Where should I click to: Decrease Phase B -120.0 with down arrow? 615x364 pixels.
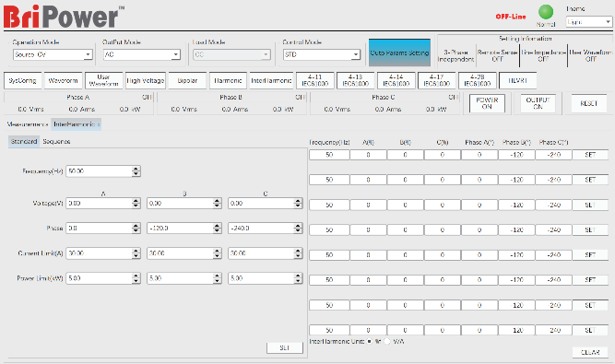(x=217, y=230)
